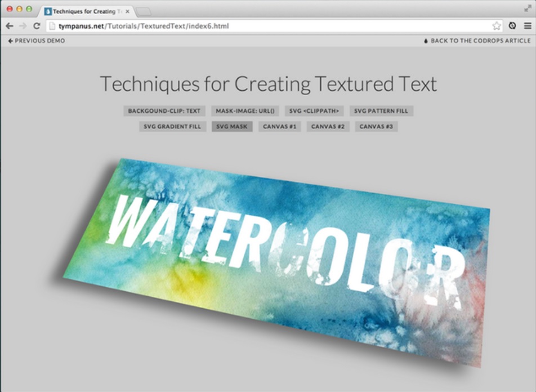
Task: Select the BACKGOUND-CLIP: TEXT demo
Action: tap(164, 111)
